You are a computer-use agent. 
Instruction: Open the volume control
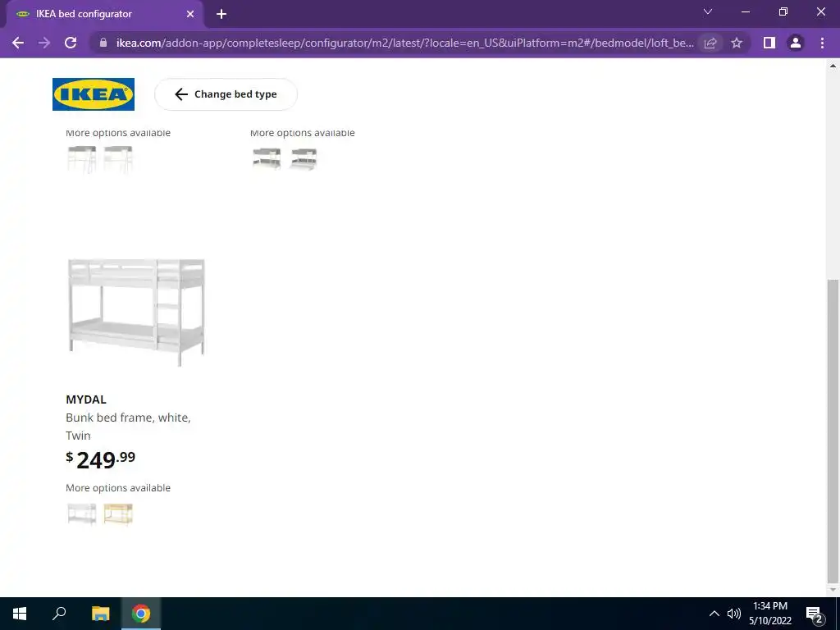[734, 614]
